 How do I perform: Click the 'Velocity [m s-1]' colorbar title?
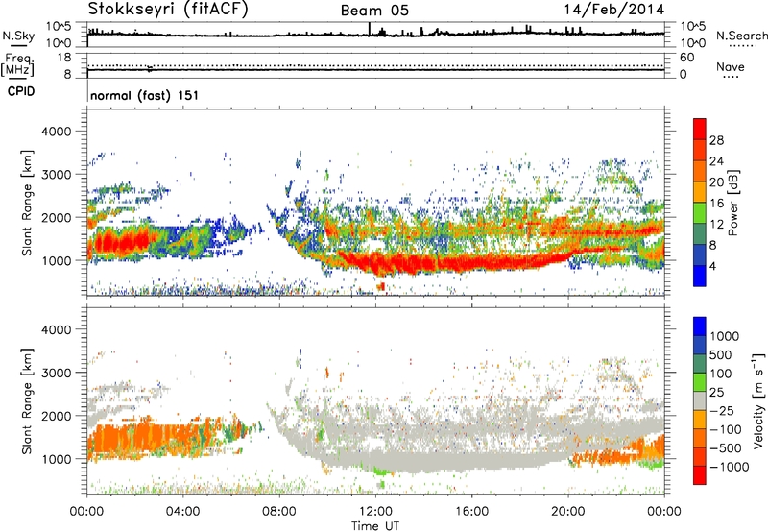pyautogui.click(x=758, y=400)
